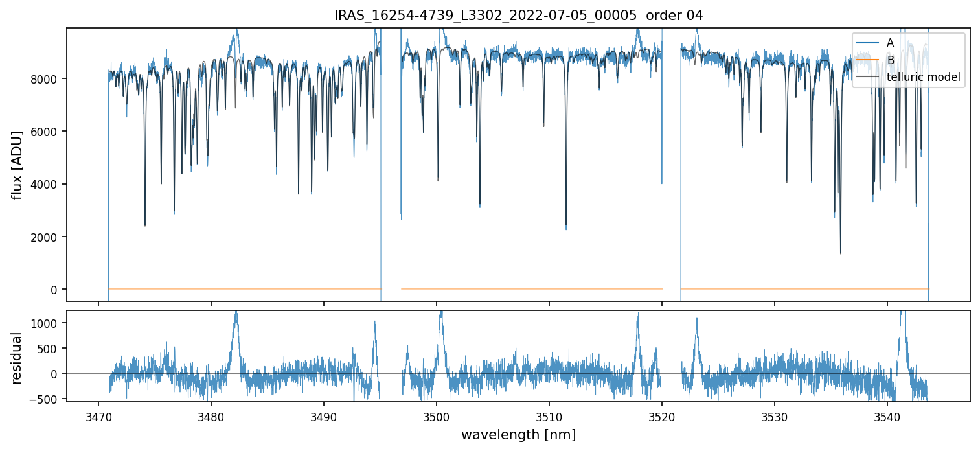
Task: Click the blue line swatch for series A
Action: click(868, 43)
